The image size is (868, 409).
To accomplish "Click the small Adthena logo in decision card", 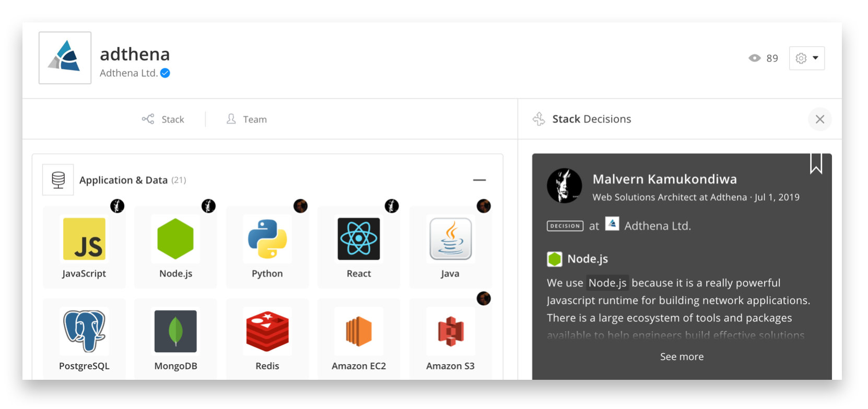I will pyautogui.click(x=612, y=224).
